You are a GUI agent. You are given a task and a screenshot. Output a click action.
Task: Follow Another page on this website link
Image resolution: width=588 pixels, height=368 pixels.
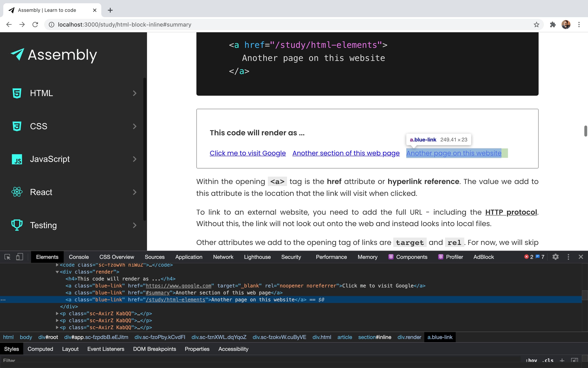pos(454,153)
